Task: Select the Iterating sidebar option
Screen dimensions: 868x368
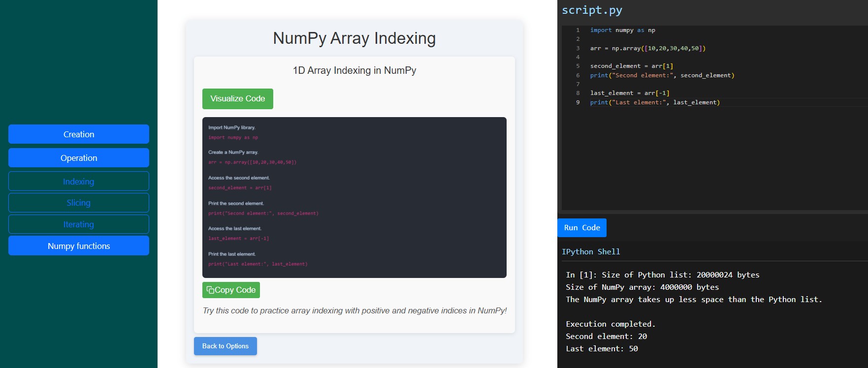Action: point(79,224)
